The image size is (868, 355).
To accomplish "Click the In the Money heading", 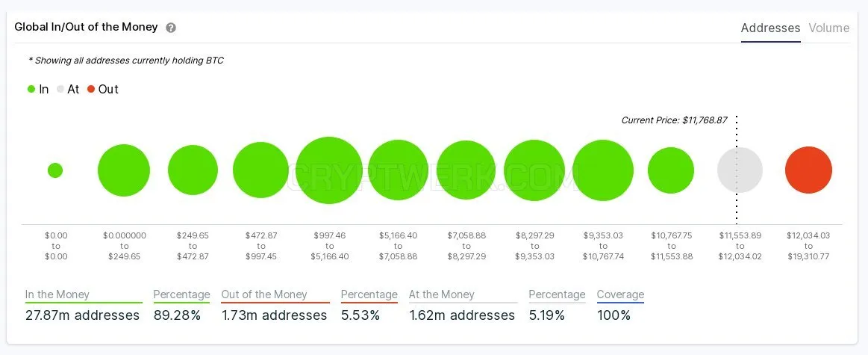I will point(57,294).
